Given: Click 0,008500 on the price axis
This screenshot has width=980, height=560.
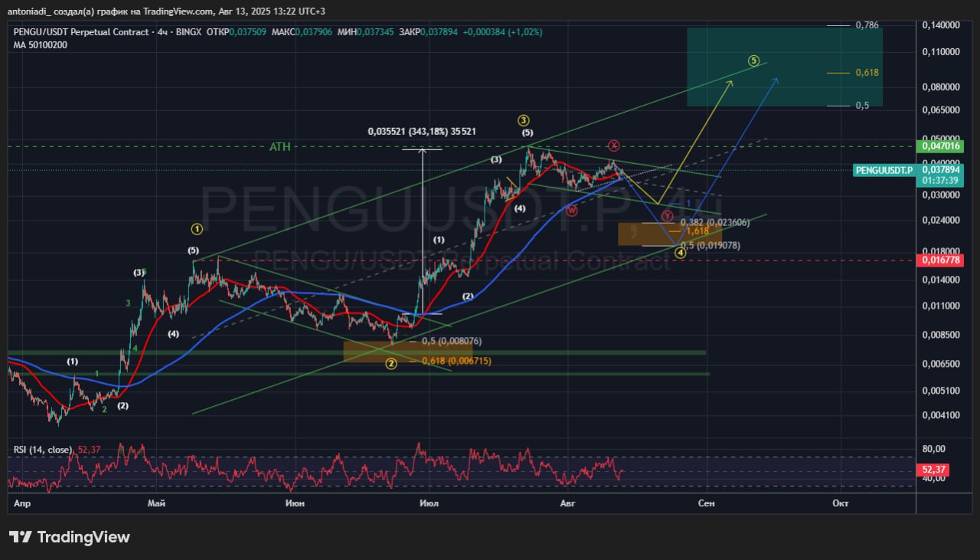Looking at the screenshot, I should pyautogui.click(x=941, y=335).
